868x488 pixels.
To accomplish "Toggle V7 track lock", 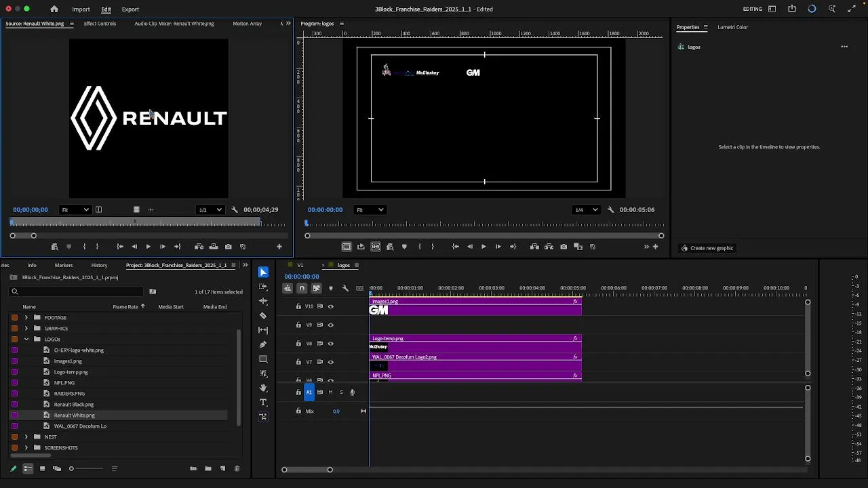I will coord(298,362).
